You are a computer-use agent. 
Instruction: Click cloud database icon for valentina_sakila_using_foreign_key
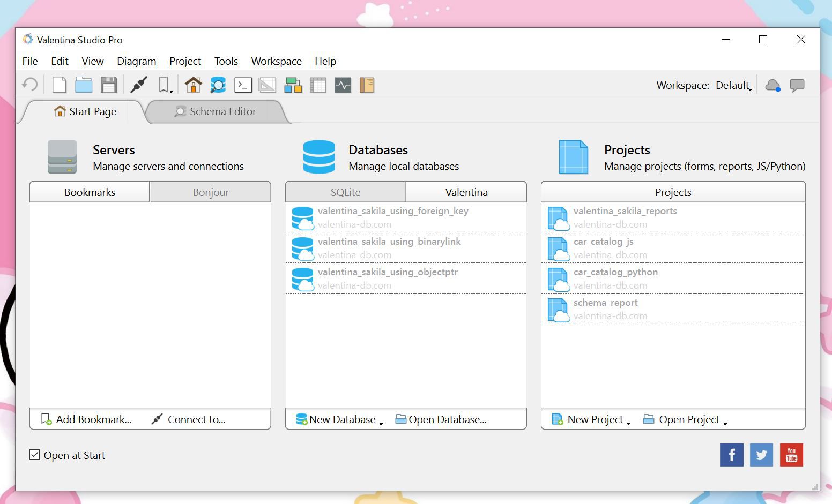coord(303,218)
